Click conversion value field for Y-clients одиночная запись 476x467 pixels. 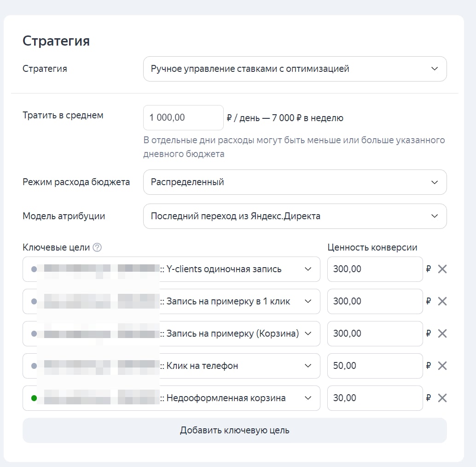pos(375,269)
